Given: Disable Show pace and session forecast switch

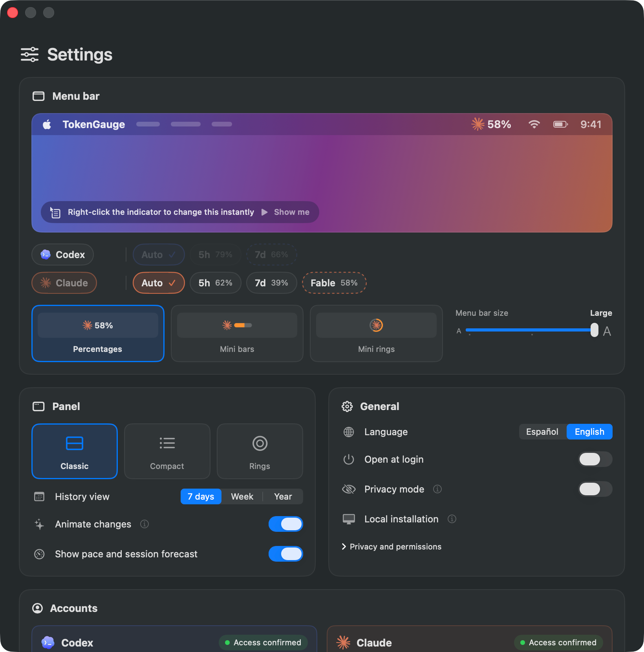Looking at the screenshot, I should (286, 554).
